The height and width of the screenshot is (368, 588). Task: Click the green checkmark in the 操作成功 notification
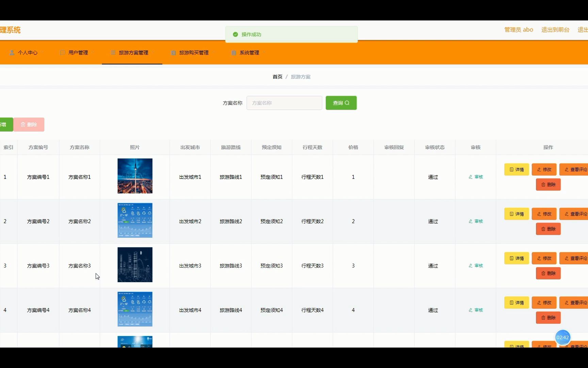point(235,34)
